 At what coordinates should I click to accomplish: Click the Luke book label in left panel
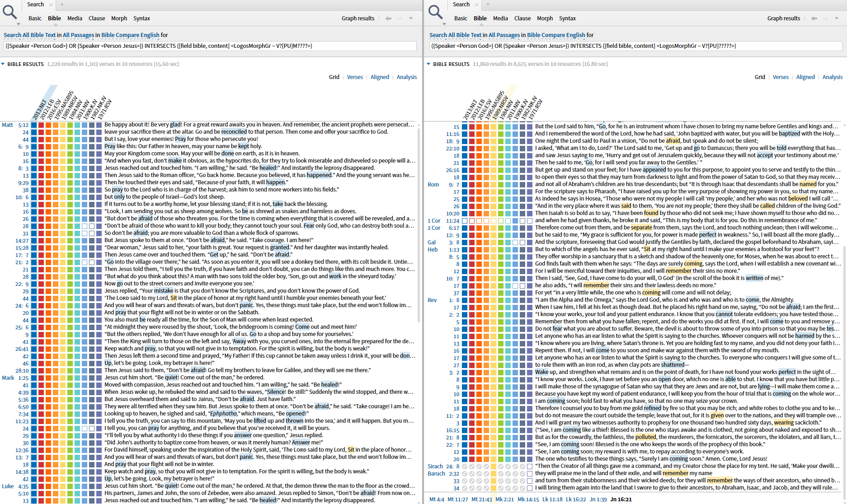pos(8,486)
